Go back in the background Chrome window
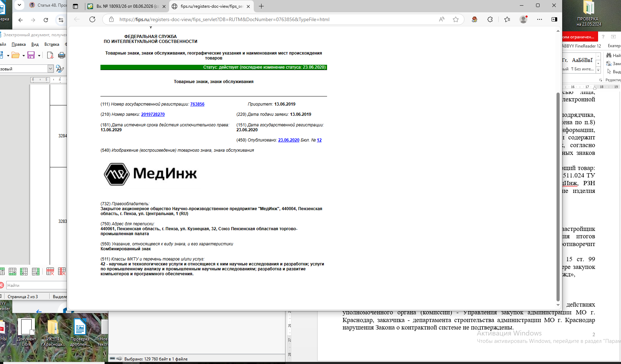This screenshot has height=364, width=621. click(20, 20)
